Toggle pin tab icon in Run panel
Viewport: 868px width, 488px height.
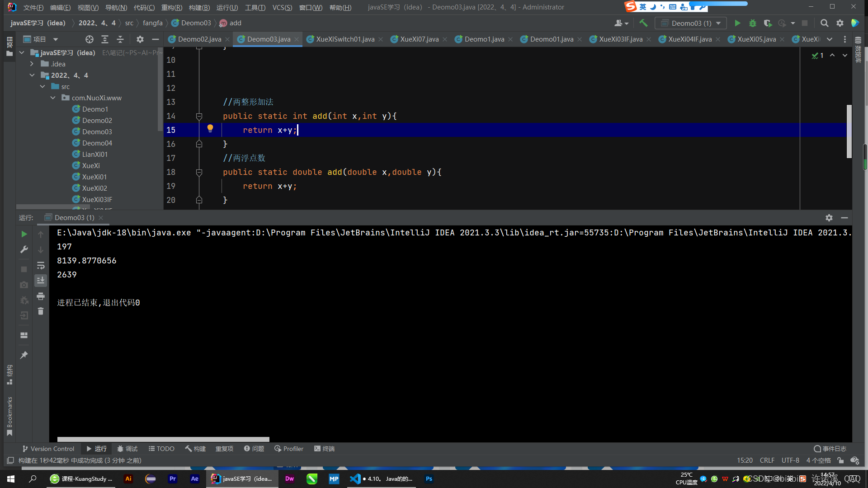[24, 355]
